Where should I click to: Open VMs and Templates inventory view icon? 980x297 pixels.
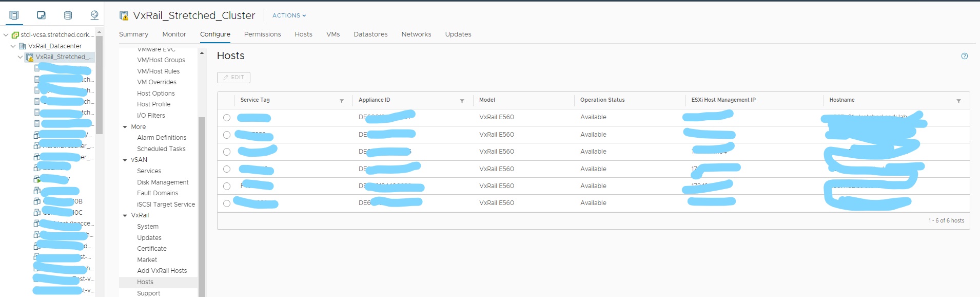41,15
